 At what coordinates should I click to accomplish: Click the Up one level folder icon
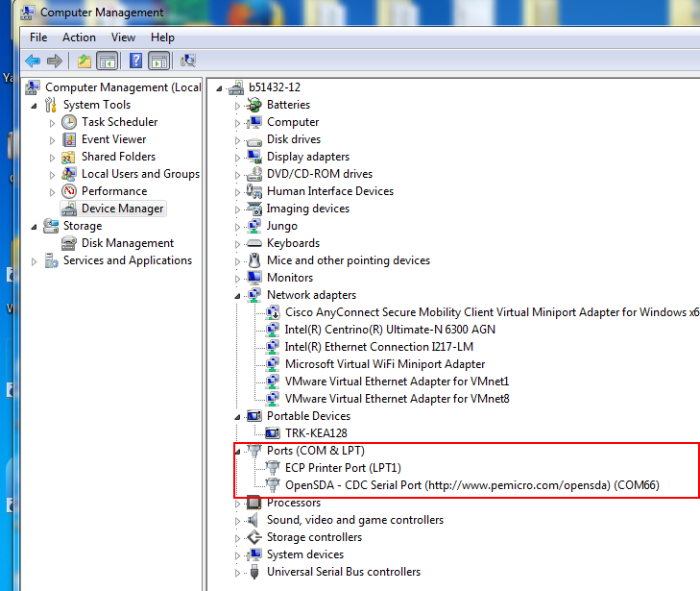84,61
